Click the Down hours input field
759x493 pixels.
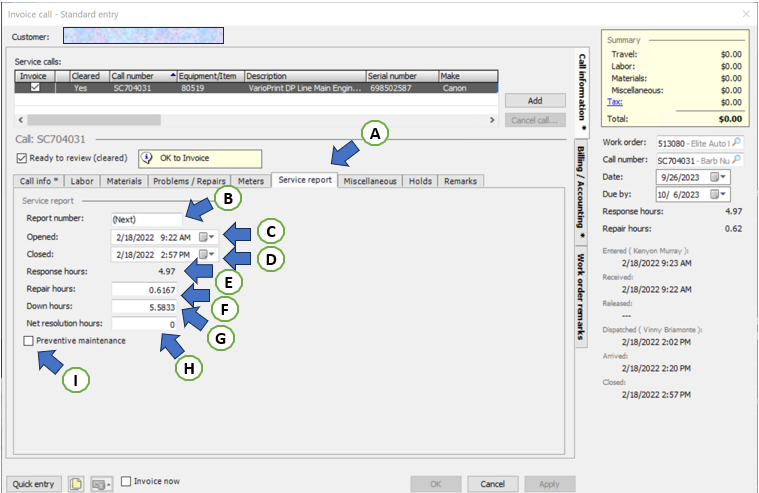[144, 307]
